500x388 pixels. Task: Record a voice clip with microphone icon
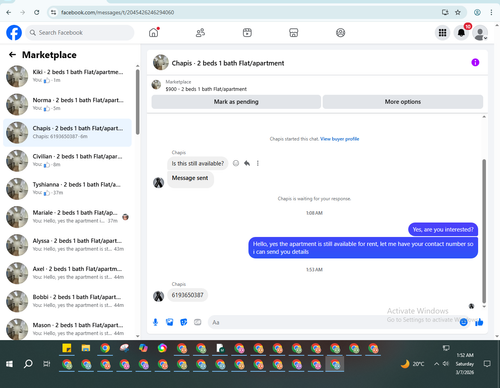tap(155, 322)
